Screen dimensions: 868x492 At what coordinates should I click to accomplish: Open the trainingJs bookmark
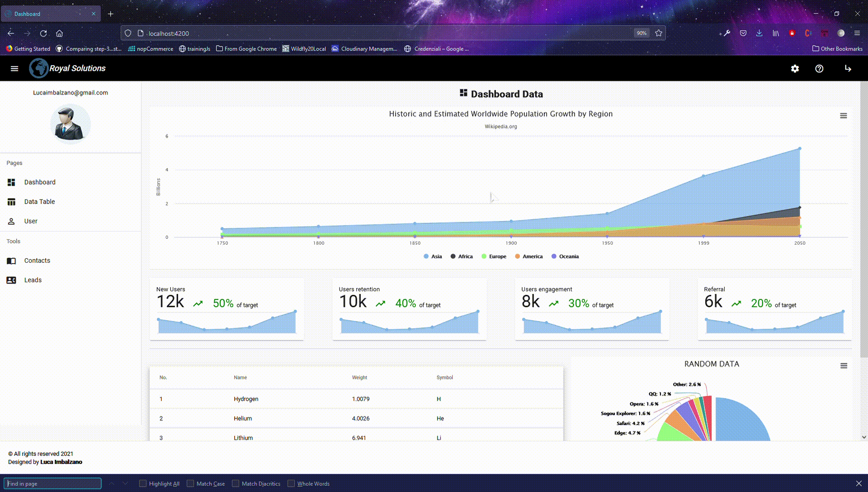194,49
